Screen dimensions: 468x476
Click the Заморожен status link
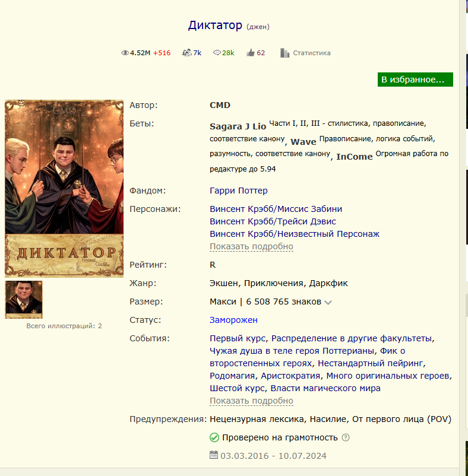point(233,320)
